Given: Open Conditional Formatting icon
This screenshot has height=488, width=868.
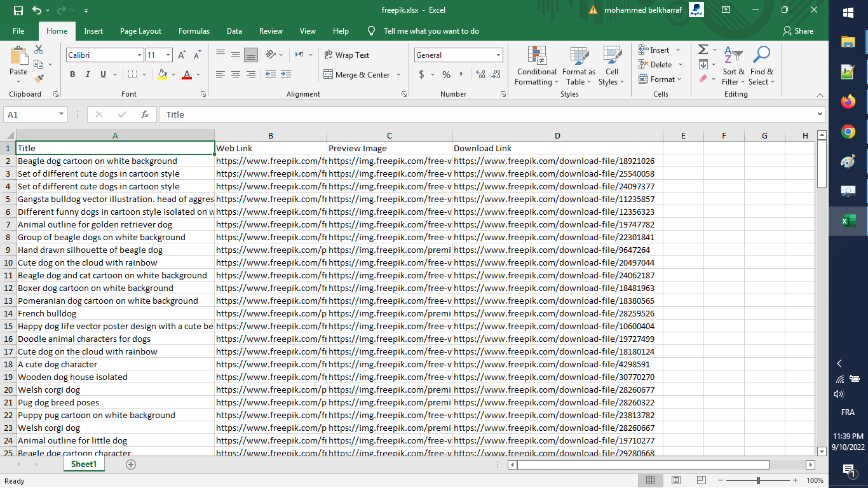Looking at the screenshot, I should pyautogui.click(x=536, y=65).
